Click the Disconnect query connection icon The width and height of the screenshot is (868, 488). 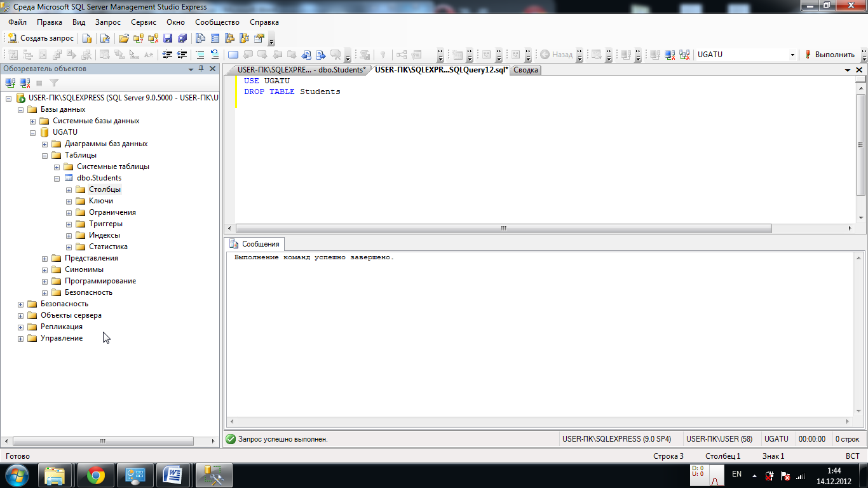669,55
